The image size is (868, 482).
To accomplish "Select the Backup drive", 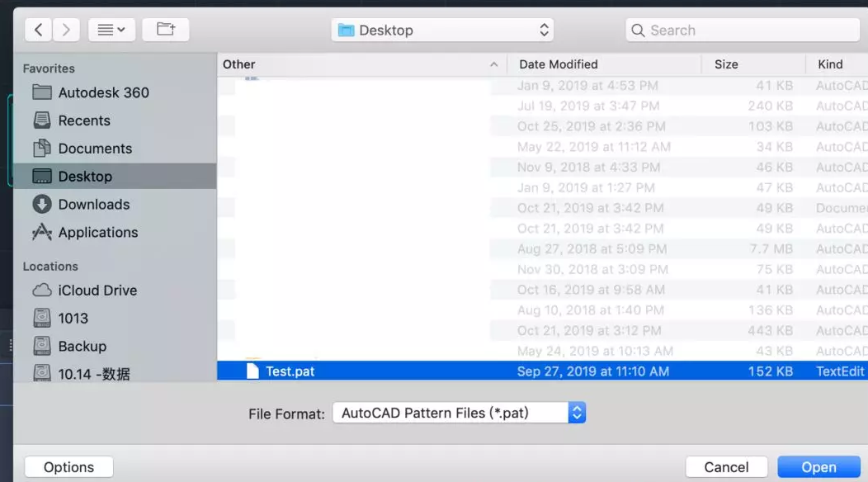I will 115,347.
